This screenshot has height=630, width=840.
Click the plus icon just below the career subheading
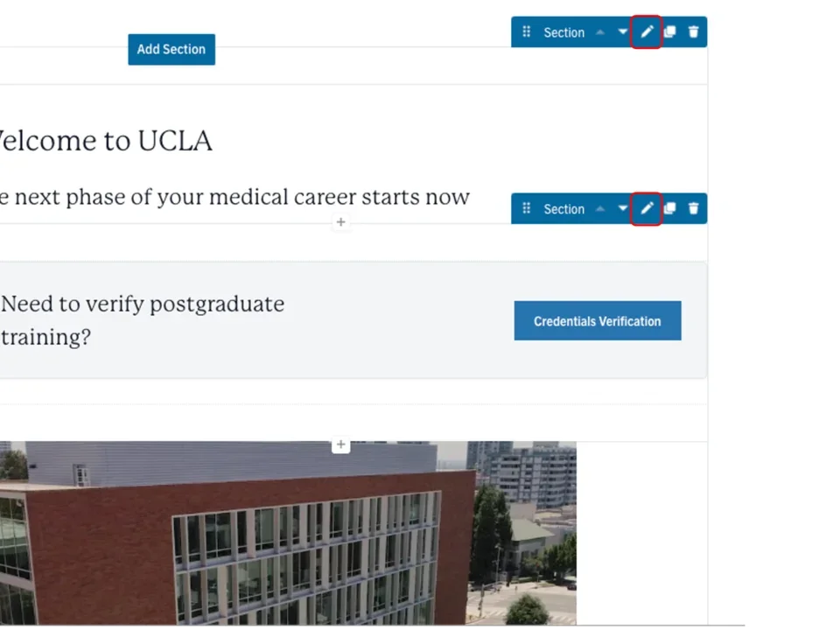coord(340,222)
